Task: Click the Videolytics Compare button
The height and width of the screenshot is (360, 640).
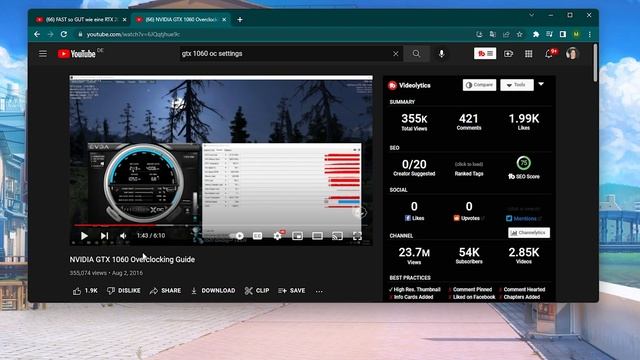Action: [479, 85]
